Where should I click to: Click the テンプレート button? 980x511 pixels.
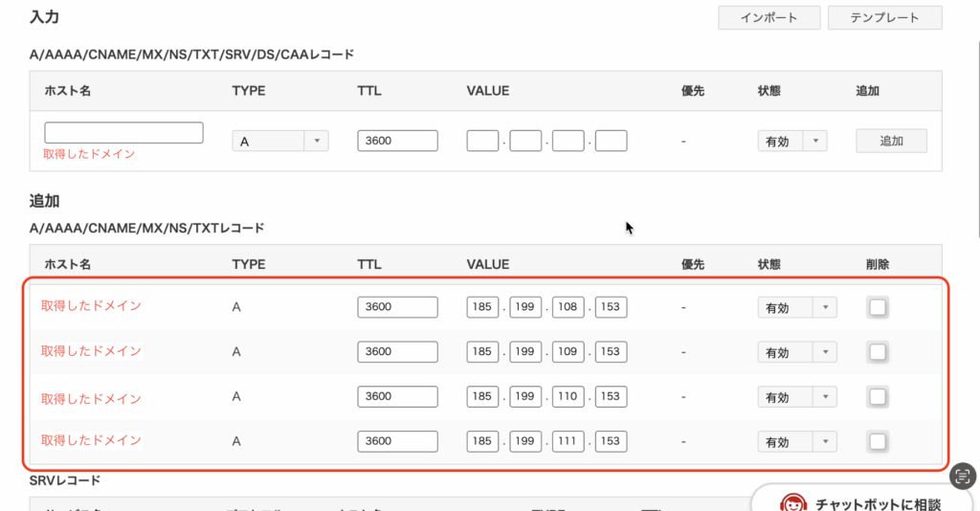[883, 17]
